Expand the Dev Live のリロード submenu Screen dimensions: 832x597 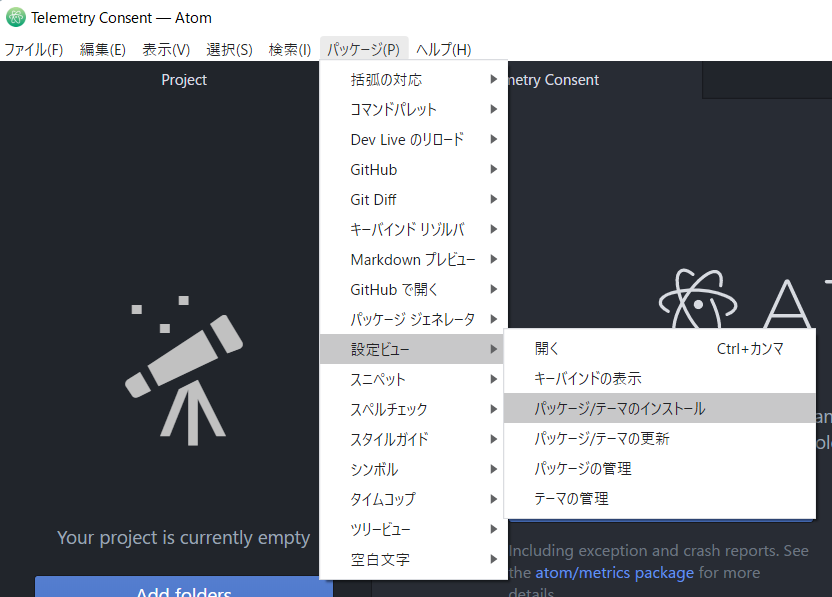pos(413,140)
